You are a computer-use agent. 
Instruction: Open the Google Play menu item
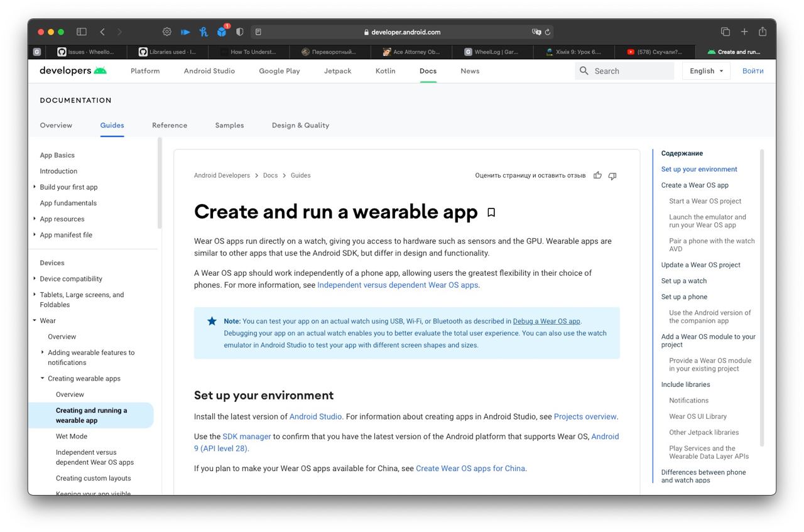click(x=280, y=71)
